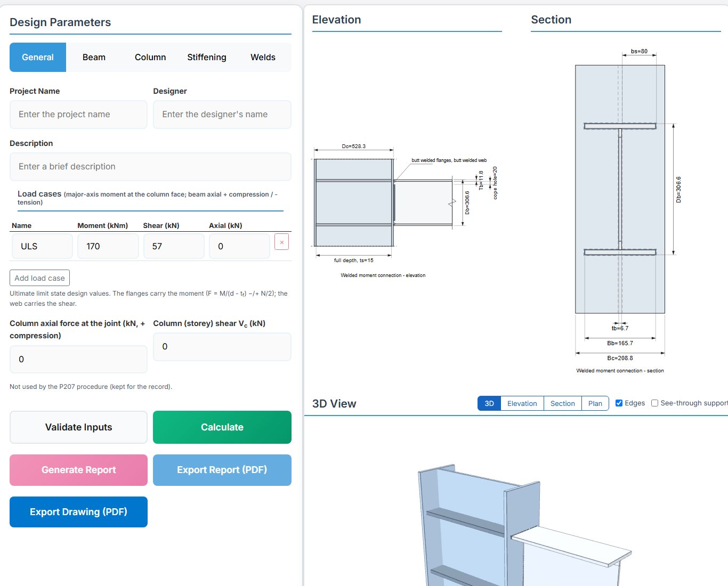Run the Calculate button

pos(222,427)
